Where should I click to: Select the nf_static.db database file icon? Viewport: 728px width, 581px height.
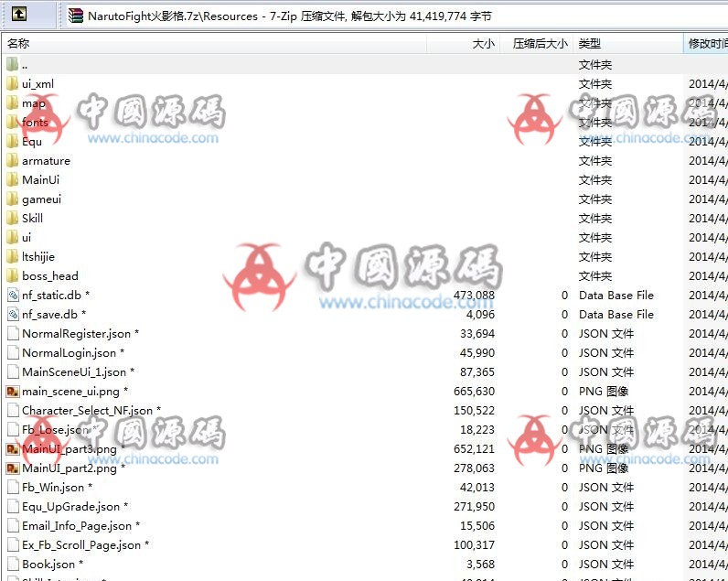[x=12, y=296]
